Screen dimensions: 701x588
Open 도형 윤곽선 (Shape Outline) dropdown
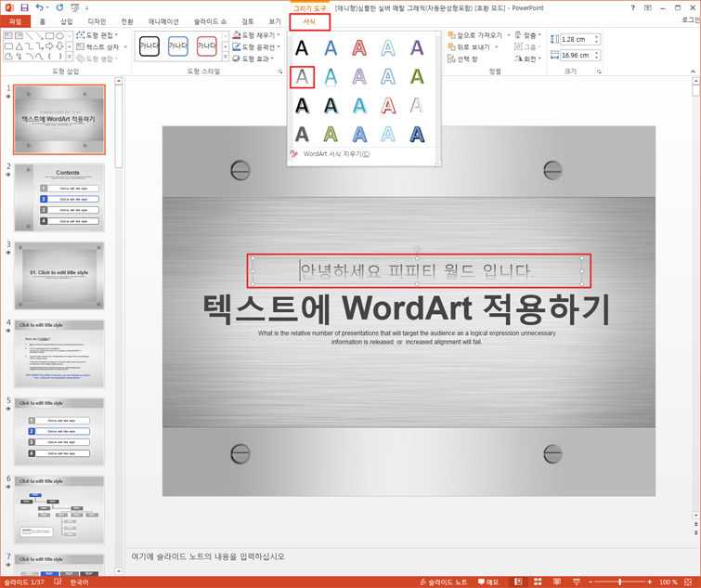[256, 46]
